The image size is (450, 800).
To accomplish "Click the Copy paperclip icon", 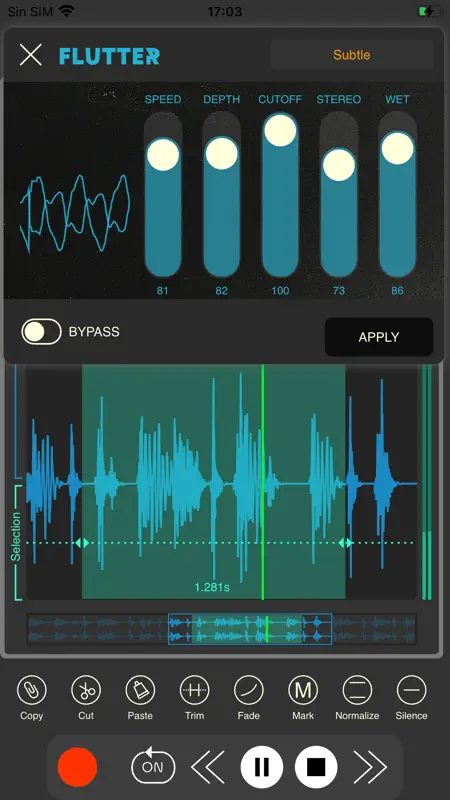I will [x=32, y=690].
